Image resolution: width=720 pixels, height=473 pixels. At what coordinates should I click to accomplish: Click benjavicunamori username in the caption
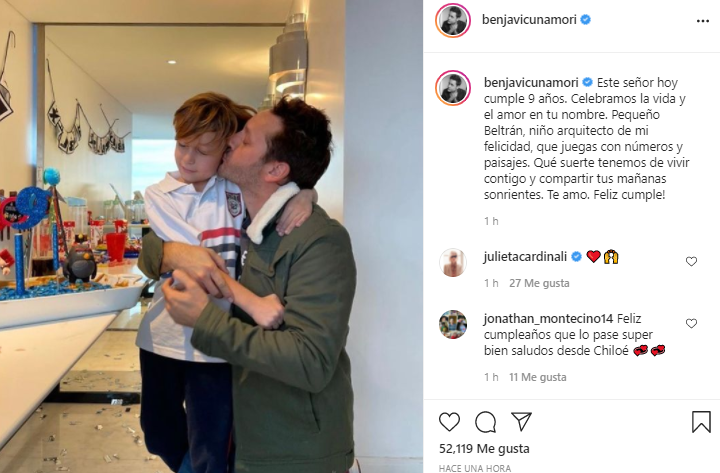point(531,83)
